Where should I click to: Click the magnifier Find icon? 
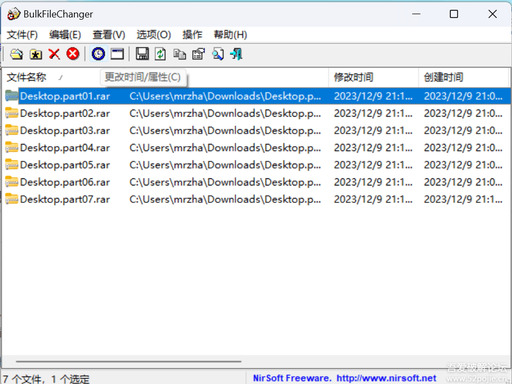tap(218, 54)
